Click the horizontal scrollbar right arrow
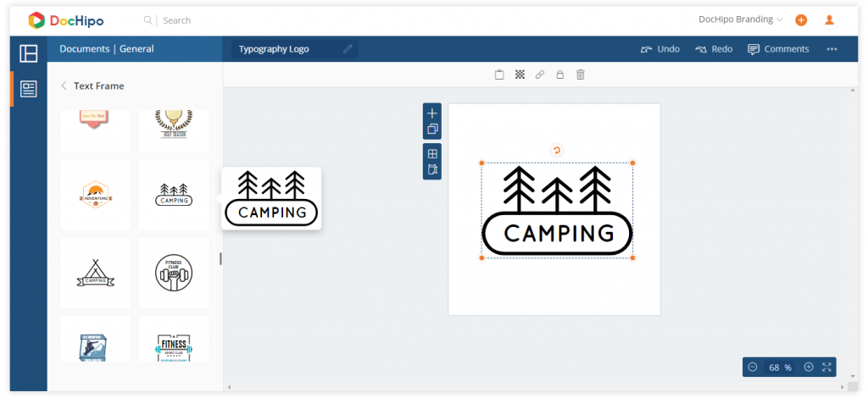868x398 pixels. click(843, 387)
